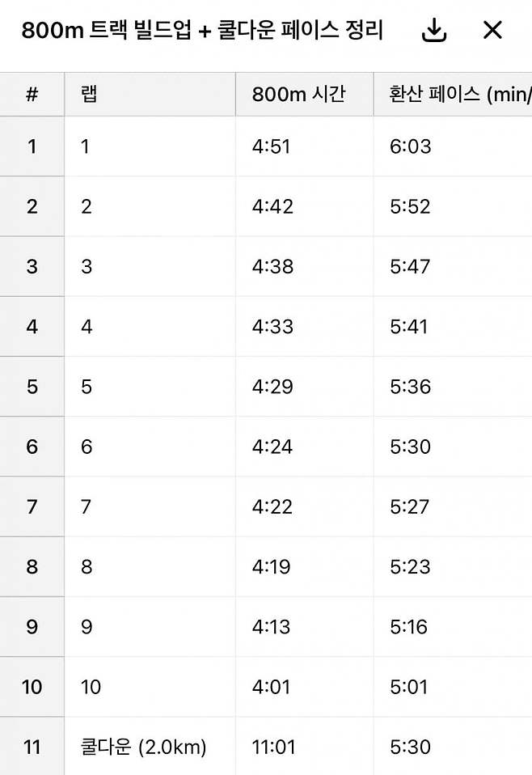Click the download icon in header

pos(434,31)
